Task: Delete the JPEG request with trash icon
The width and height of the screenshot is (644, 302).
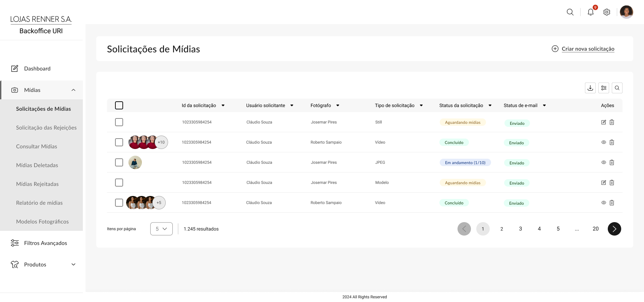Action: [612, 162]
